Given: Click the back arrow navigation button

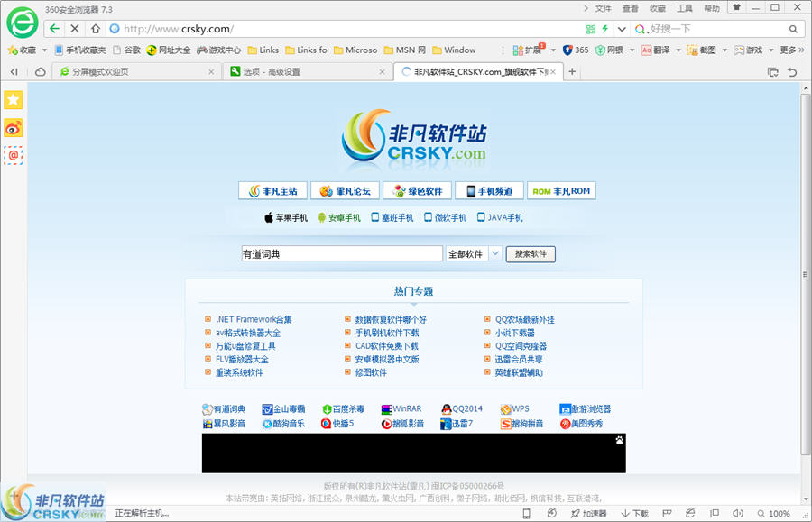Looking at the screenshot, I should pos(54,29).
